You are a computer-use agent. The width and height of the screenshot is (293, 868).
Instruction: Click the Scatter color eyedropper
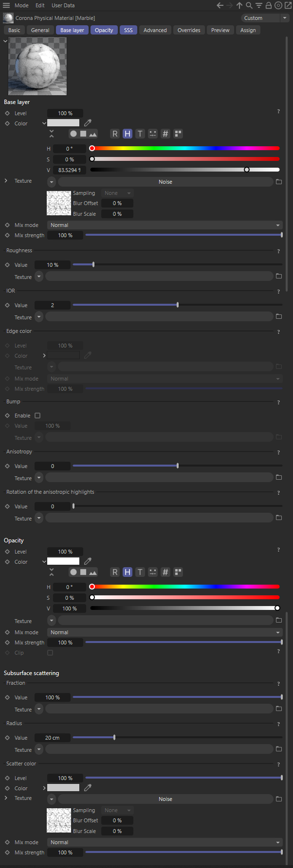coord(88,788)
